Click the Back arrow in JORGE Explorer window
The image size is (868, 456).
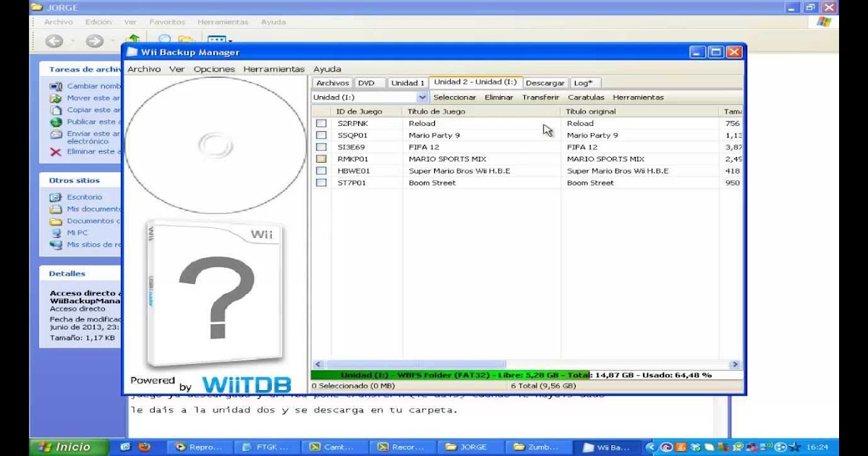54,41
